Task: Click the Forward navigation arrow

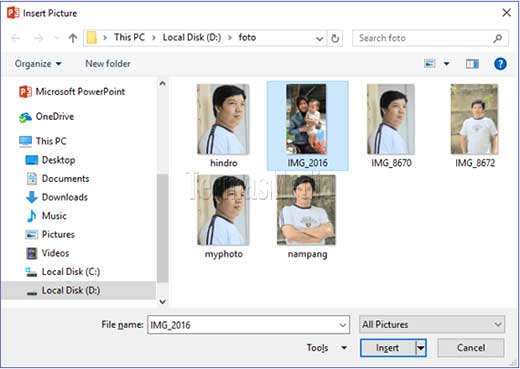Action: point(39,38)
